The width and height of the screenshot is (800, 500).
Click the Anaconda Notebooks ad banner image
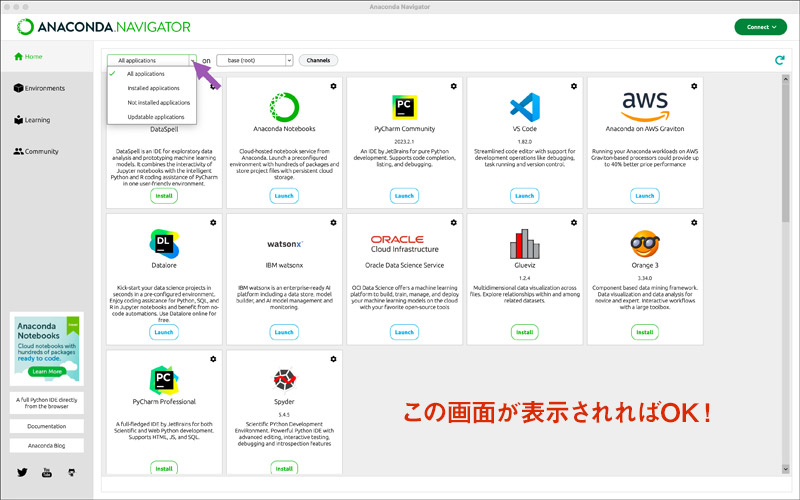coord(46,348)
